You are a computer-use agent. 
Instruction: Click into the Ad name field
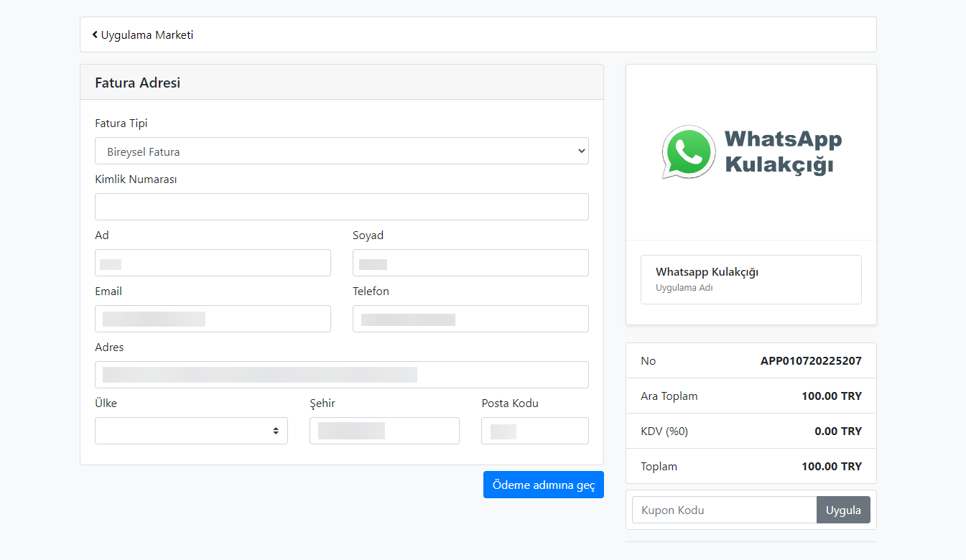[x=213, y=263]
